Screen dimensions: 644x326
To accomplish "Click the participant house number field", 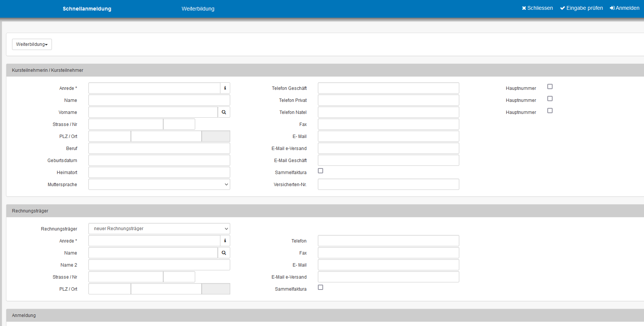I will click(179, 124).
